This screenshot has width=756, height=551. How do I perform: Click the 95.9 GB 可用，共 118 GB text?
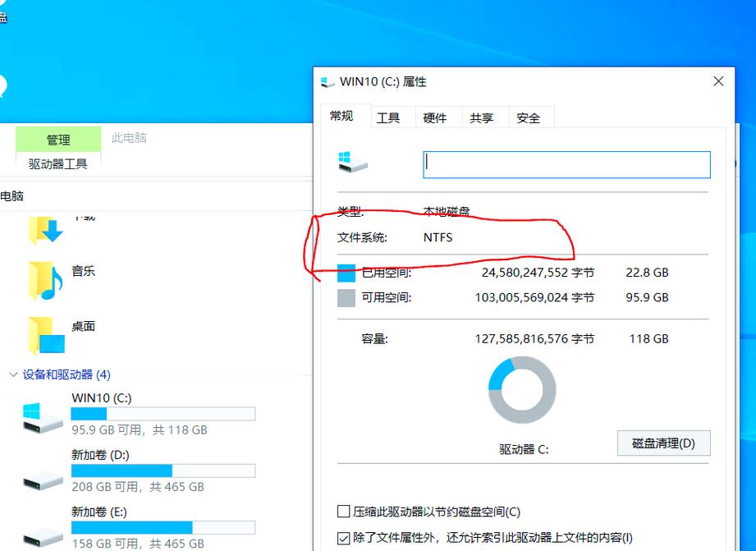[x=140, y=430]
